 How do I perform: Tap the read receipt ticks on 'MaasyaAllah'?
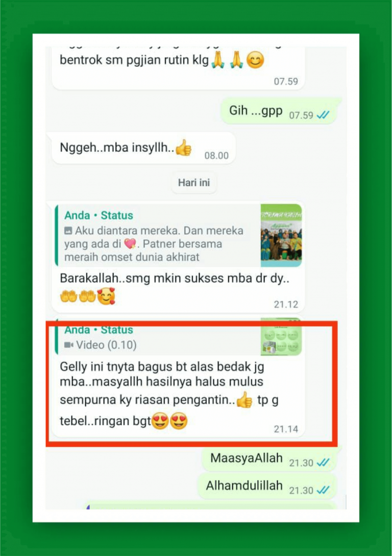click(323, 462)
